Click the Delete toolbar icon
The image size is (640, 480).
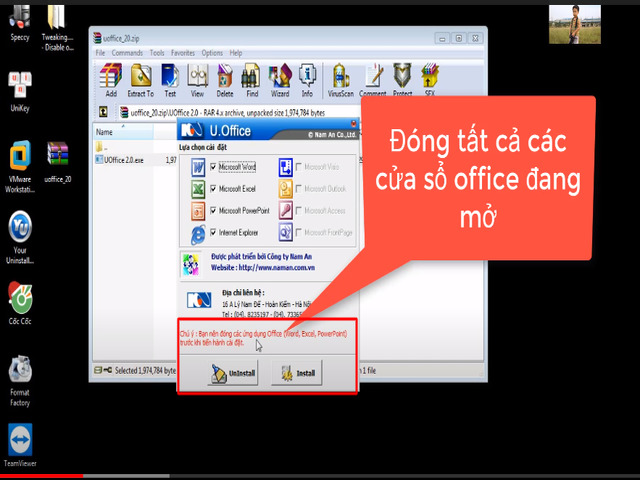pos(224,80)
